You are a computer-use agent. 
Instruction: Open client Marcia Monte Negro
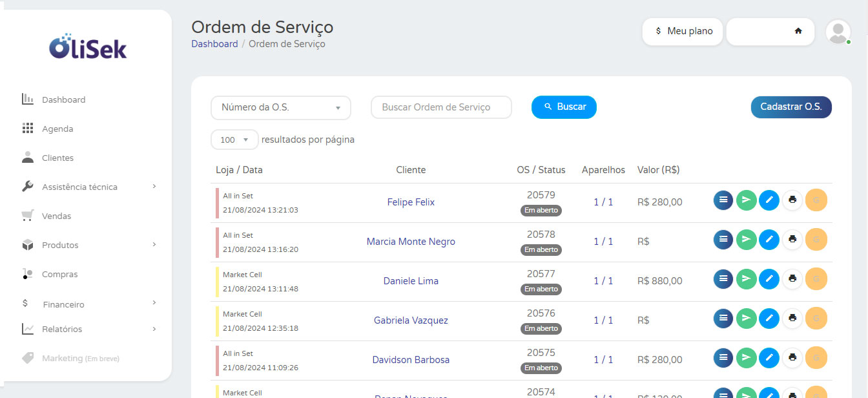[x=411, y=242]
